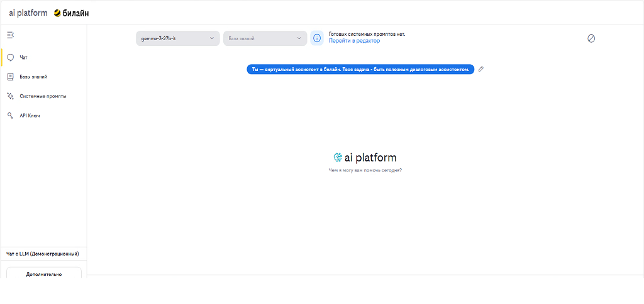644x304 pixels.
Task: Click the билайн brand name text
Action: [76, 14]
